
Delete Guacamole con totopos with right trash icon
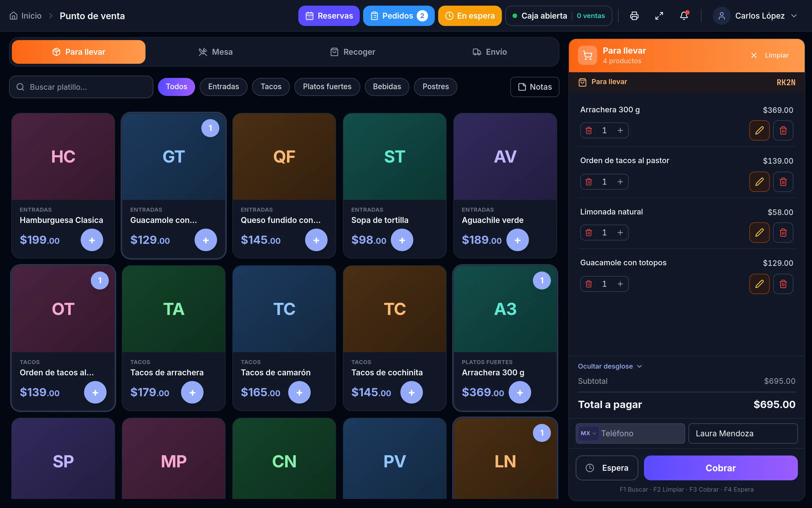point(783,284)
